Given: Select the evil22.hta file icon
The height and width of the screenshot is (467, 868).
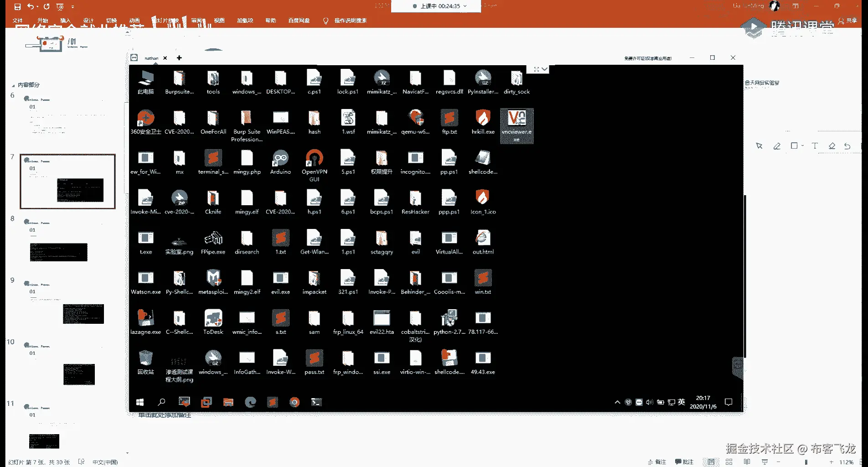Looking at the screenshot, I should click(x=382, y=323).
